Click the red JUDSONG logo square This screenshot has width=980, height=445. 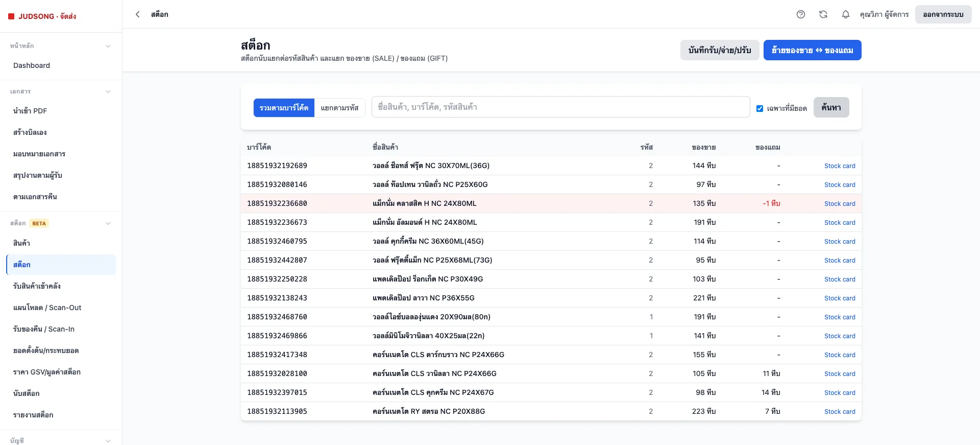[11, 16]
